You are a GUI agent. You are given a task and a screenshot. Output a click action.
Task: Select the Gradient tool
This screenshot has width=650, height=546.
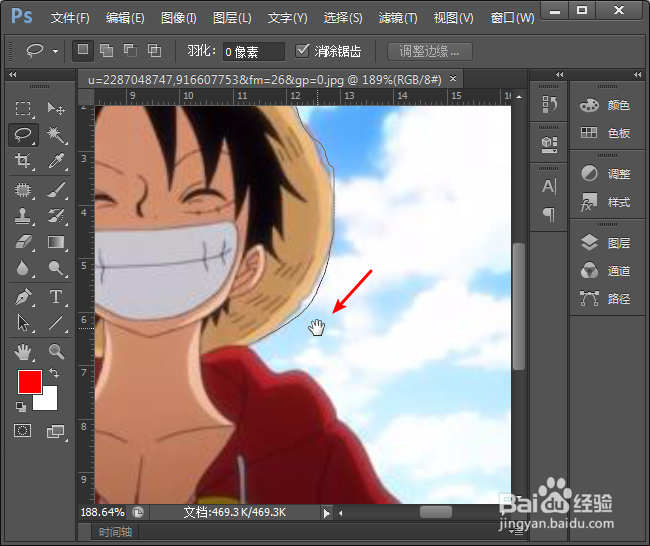(56, 242)
